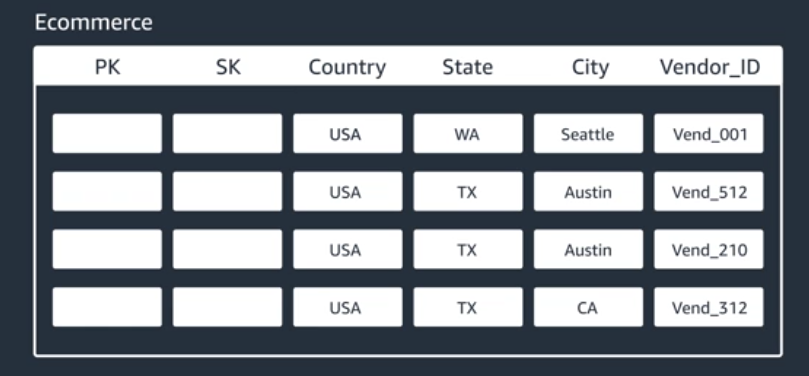
Task: Click the WA state cell
Action: pyautogui.click(x=468, y=134)
